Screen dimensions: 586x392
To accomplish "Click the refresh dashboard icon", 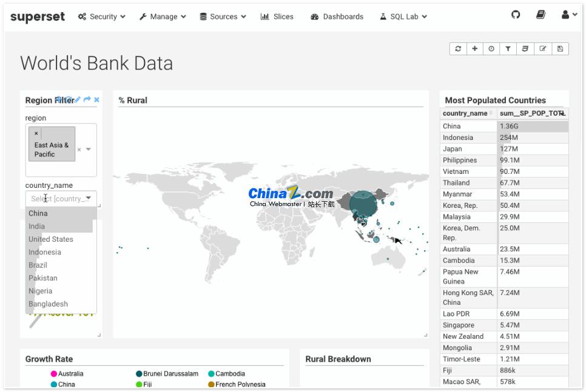I will click(458, 49).
